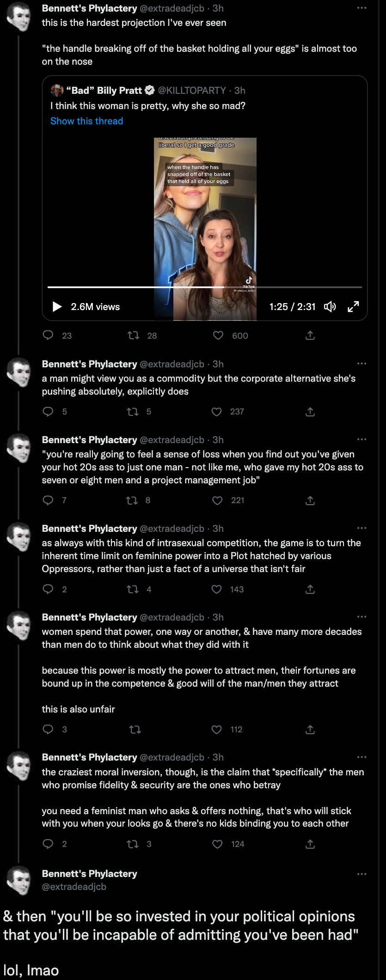This screenshot has width=386, height=980.
Task: Retweet the tweet with 112 likes
Action: coord(135,730)
